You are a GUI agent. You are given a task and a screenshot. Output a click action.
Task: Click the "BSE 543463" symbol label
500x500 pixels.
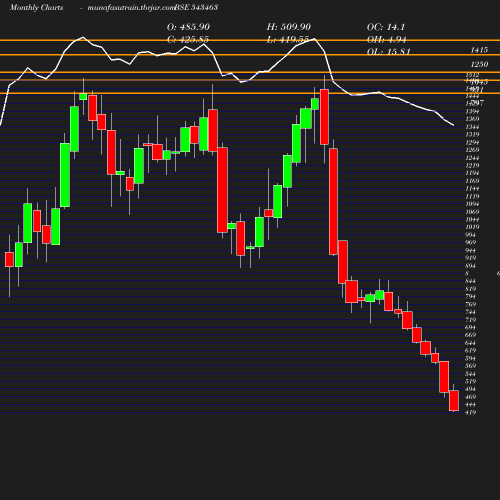tap(196, 7)
